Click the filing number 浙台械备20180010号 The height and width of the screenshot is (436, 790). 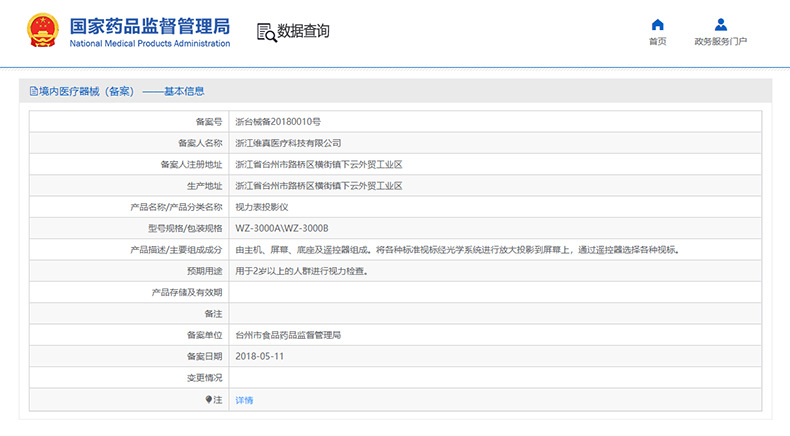point(278,122)
